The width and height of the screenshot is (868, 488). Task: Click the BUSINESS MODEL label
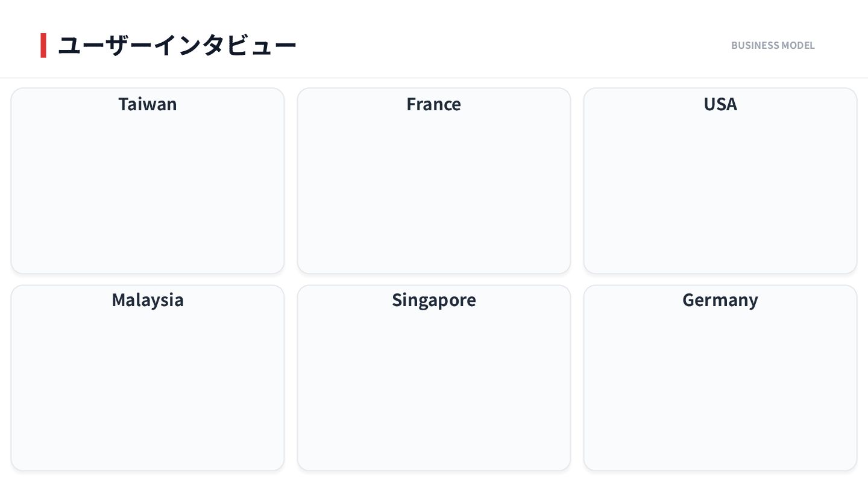pos(773,46)
